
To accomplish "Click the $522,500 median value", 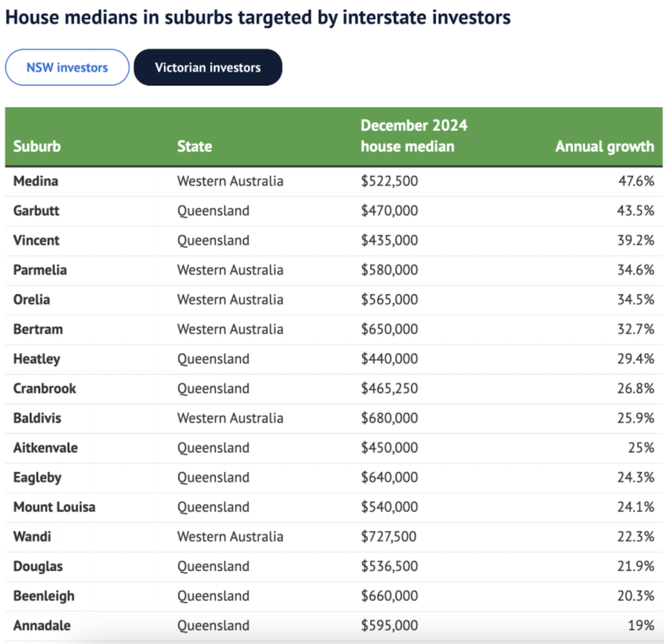I will [x=389, y=181].
